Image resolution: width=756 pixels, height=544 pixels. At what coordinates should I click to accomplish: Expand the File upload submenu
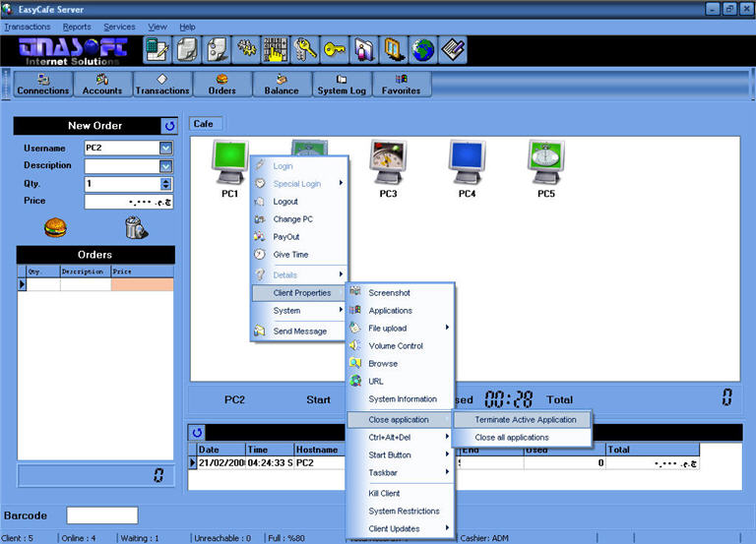tap(401, 329)
